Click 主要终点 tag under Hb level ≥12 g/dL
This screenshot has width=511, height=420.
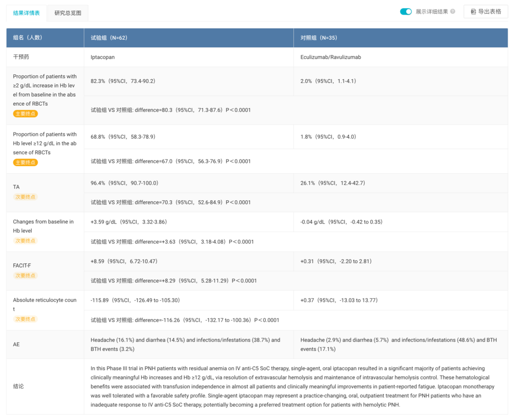[26, 162]
